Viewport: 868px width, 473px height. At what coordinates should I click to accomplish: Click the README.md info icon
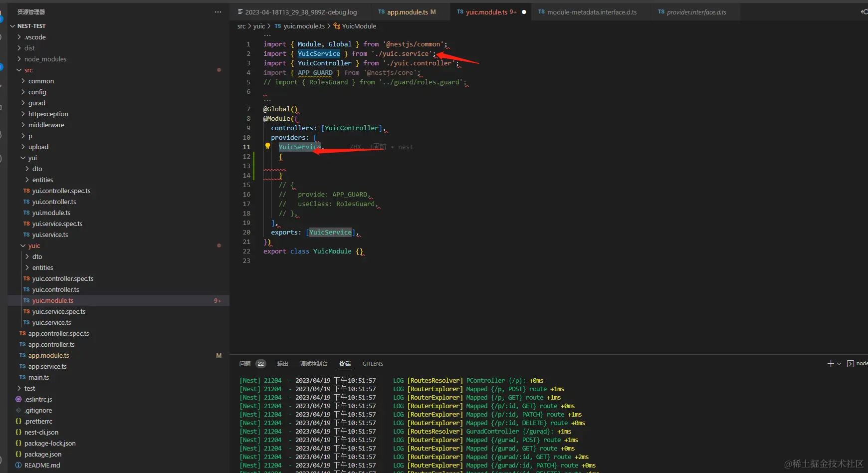coord(18,465)
